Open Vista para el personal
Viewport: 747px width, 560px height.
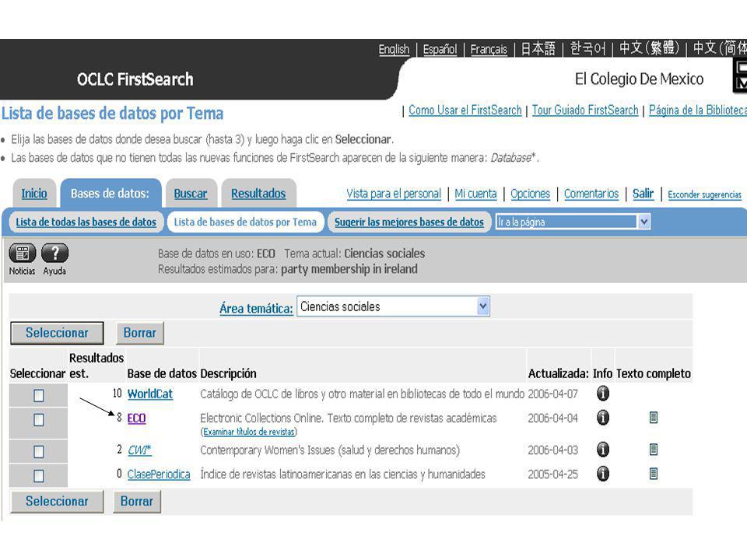394,194
